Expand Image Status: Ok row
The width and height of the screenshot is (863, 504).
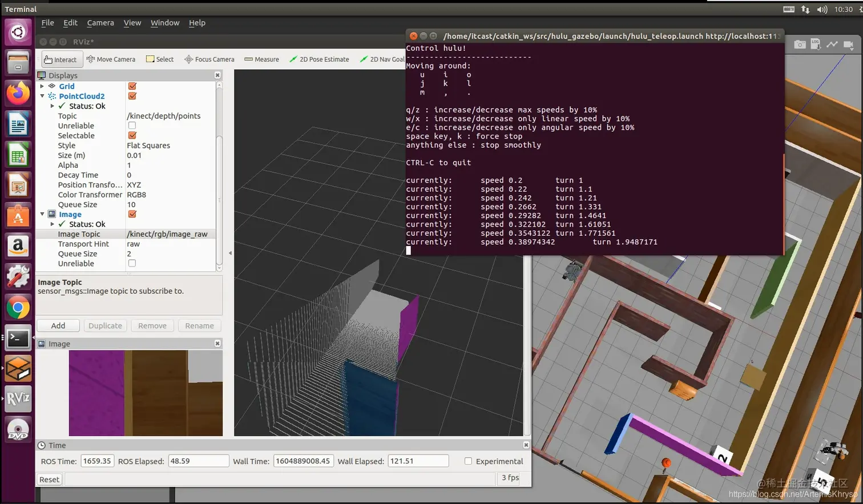click(x=53, y=224)
